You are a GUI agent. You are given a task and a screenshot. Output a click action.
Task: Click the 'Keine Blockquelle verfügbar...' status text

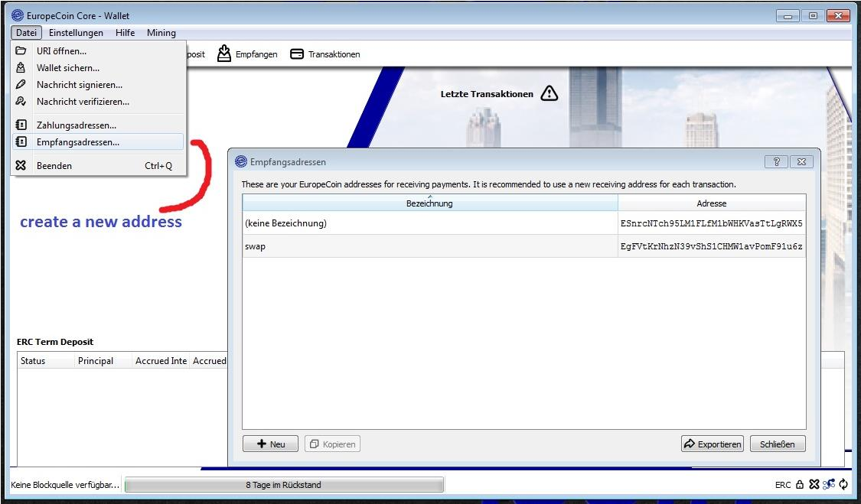65,484
